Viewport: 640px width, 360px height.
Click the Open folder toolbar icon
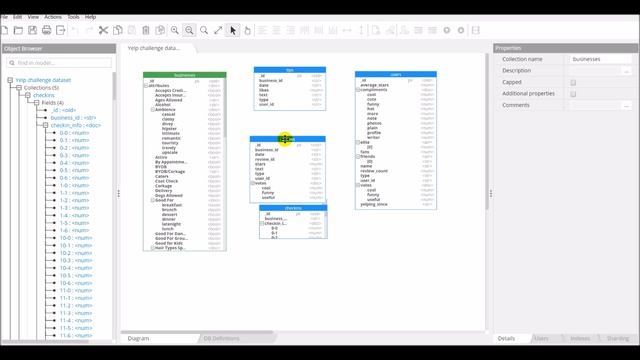[18, 30]
